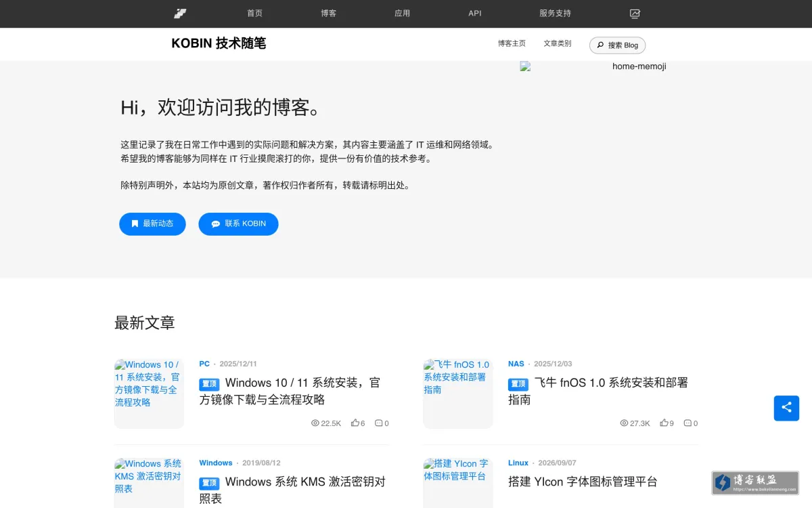Screen dimensions: 812x508
Task: Click the 置顶 badge on the 飞牛 fnOS article
Action: [x=518, y=384]
